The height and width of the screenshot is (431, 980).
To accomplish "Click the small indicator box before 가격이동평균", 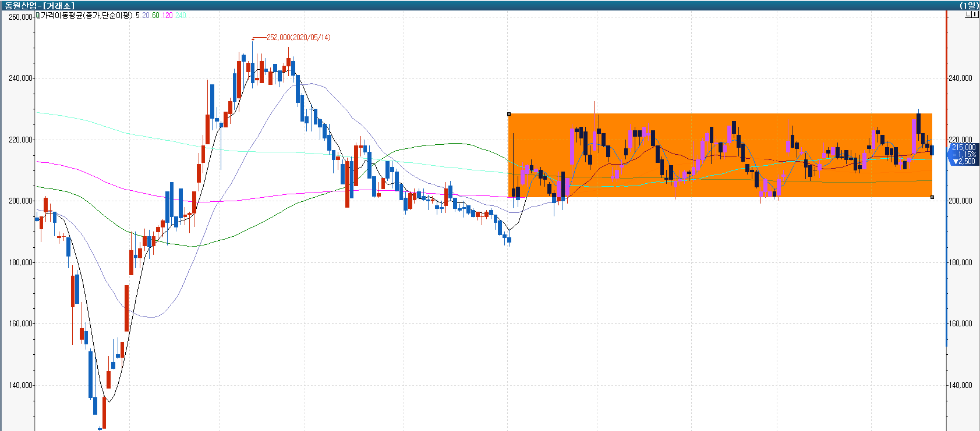I will pos(38,15).
